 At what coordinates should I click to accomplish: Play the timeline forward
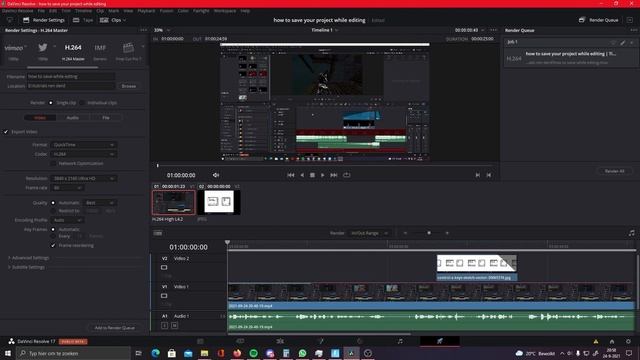pos(322,175)
